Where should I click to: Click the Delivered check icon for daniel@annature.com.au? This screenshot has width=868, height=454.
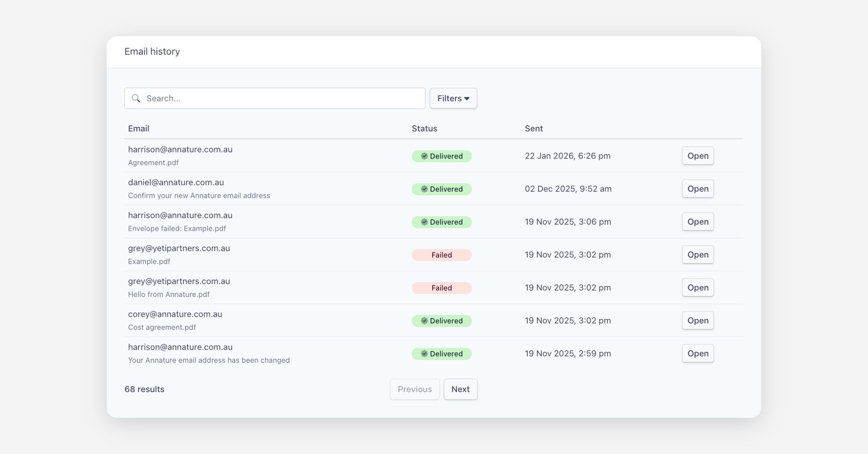424,189
